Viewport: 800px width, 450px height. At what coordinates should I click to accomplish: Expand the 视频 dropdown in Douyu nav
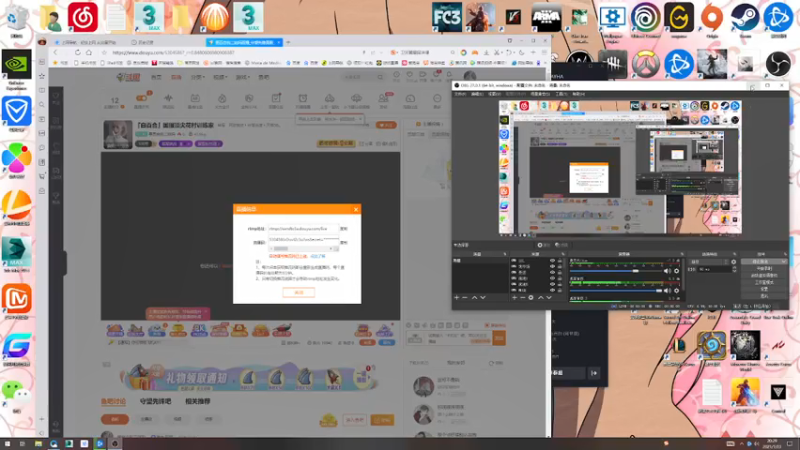[x=220, y=77]
